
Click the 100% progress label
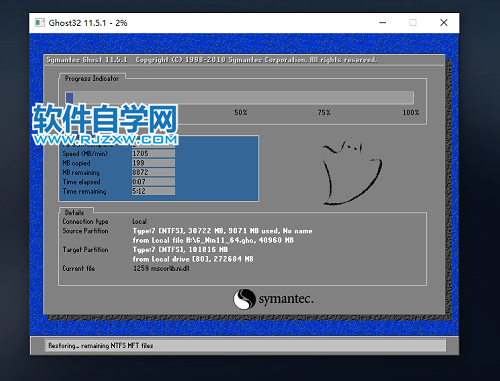point(411,113)
